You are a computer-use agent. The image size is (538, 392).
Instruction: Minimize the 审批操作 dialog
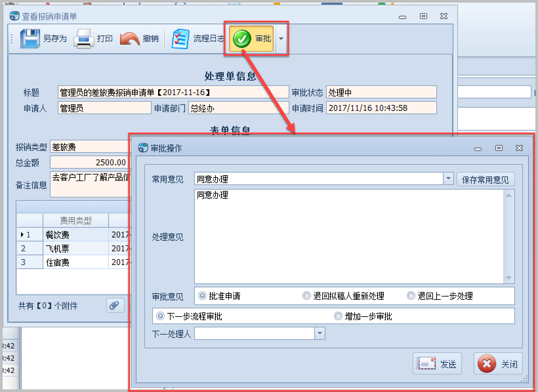click(x=478, y=149)
